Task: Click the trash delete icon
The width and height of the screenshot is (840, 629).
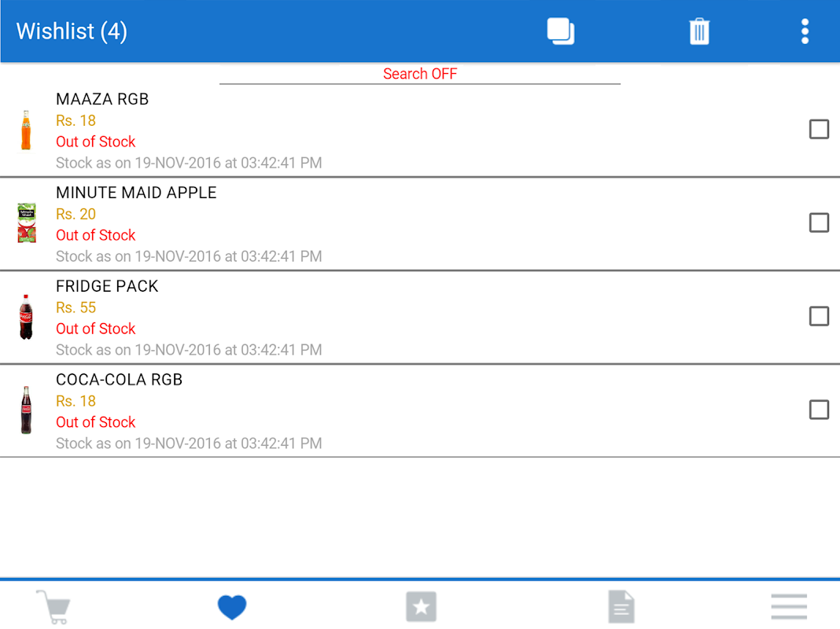Action: tap(699, 31)
